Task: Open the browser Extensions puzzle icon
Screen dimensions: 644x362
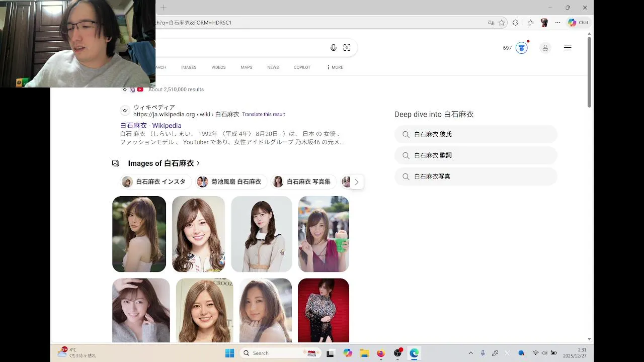Action: pos(515,23)
